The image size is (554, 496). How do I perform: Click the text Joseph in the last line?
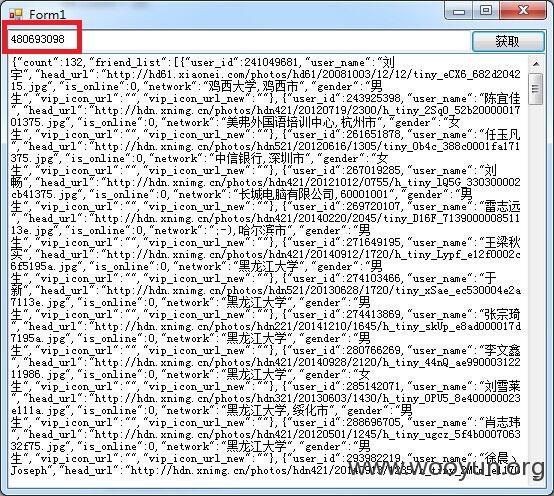click(29, 471)
